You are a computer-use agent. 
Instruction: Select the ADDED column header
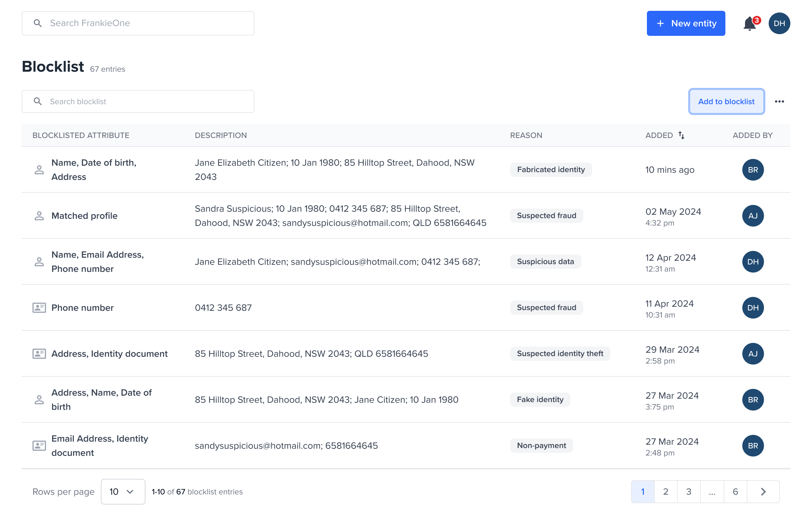(658, 135)
